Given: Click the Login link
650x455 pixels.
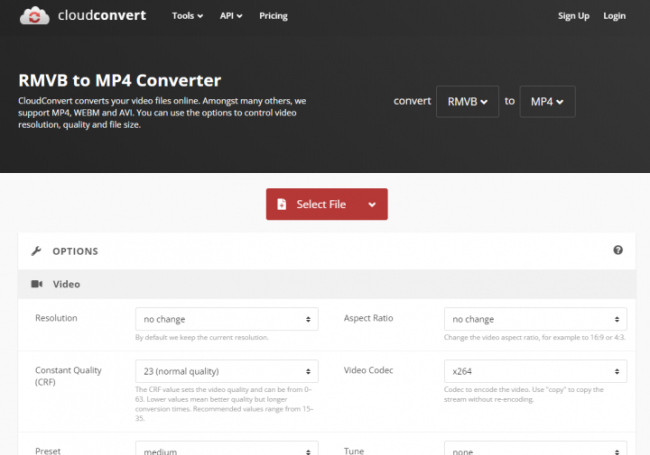Looking at the screenshot, I should [x=614, y=16].
